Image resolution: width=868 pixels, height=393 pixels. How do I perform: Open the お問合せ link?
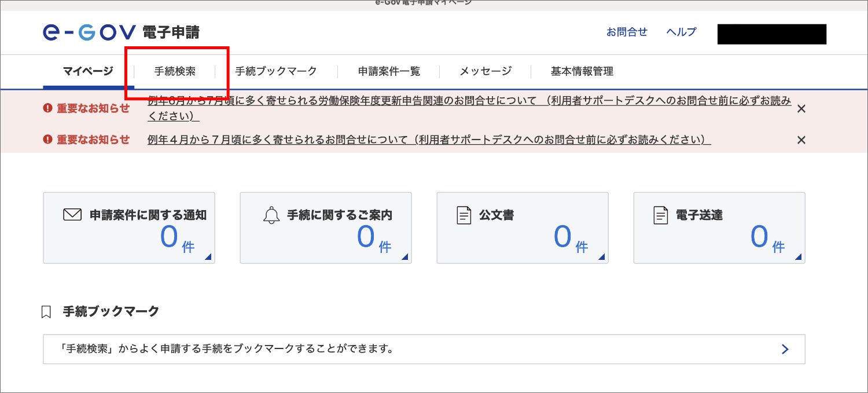click(627, 32)
